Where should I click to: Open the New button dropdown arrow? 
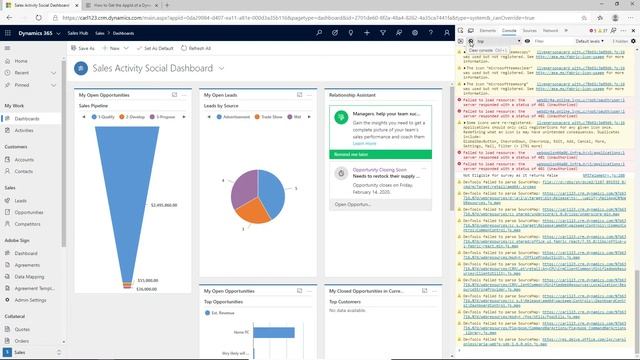[x=126, y=48]
